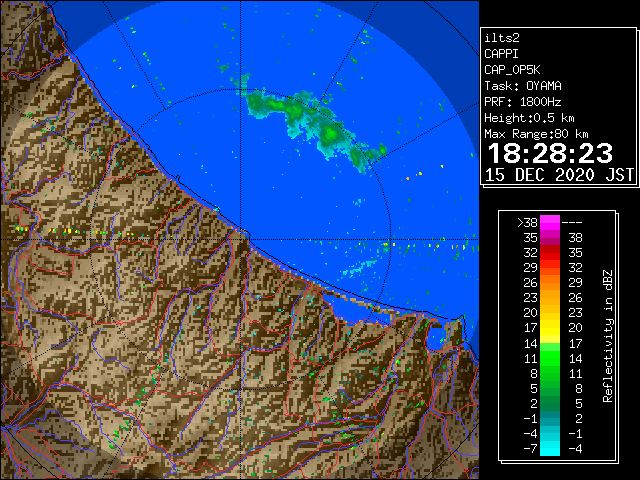Click the legend value '>38'

coord(528,223)
